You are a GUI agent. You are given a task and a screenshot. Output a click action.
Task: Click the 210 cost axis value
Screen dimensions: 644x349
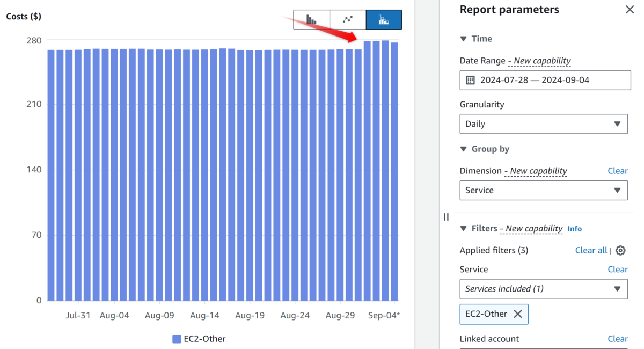tap(34, 104)
